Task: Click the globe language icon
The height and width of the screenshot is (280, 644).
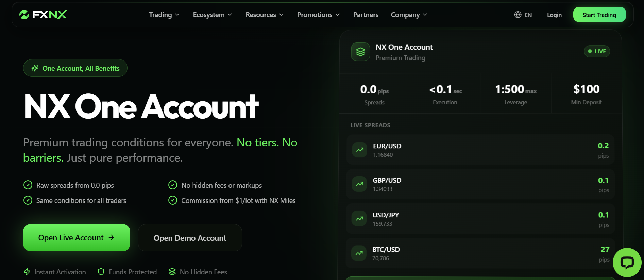Action: (518, 15)
